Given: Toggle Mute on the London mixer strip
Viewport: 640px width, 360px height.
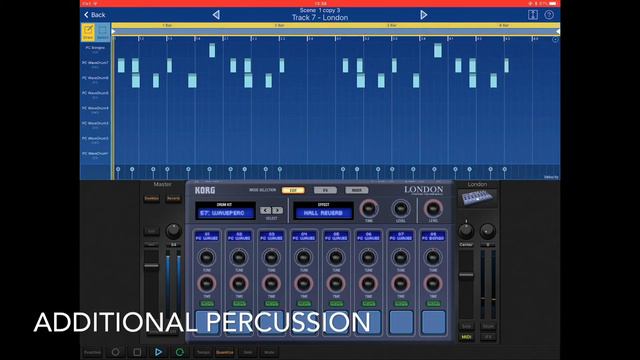Looking at the screenshot, I should 488,327.
